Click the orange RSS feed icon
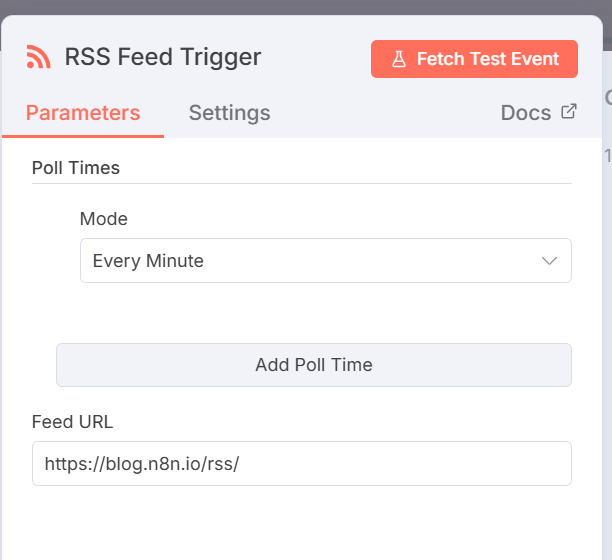Screen dimensions: 612x560 tap(38, 57)
